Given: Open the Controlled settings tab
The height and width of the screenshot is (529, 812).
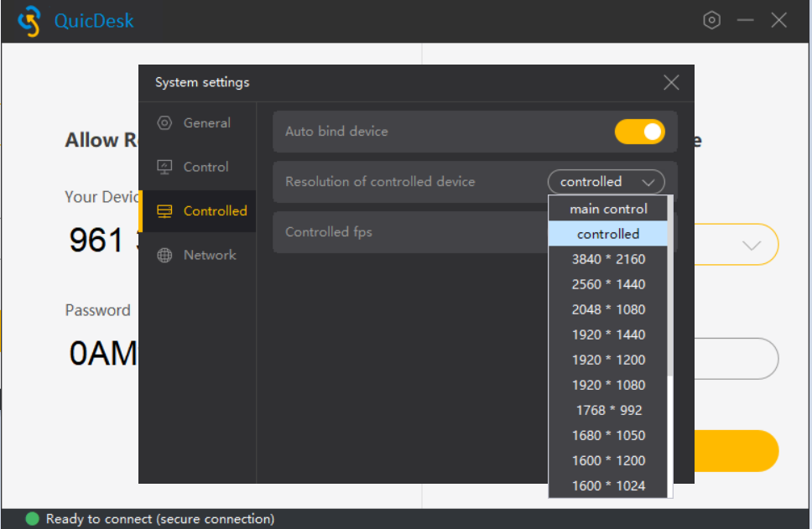Looking at the screenshot, I should coord(199,211).
